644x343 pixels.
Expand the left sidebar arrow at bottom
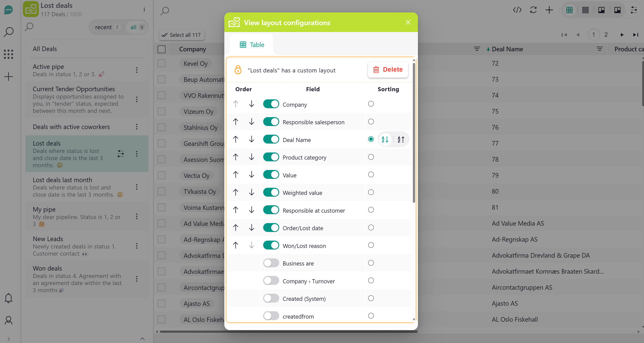(x=9, y=339)
